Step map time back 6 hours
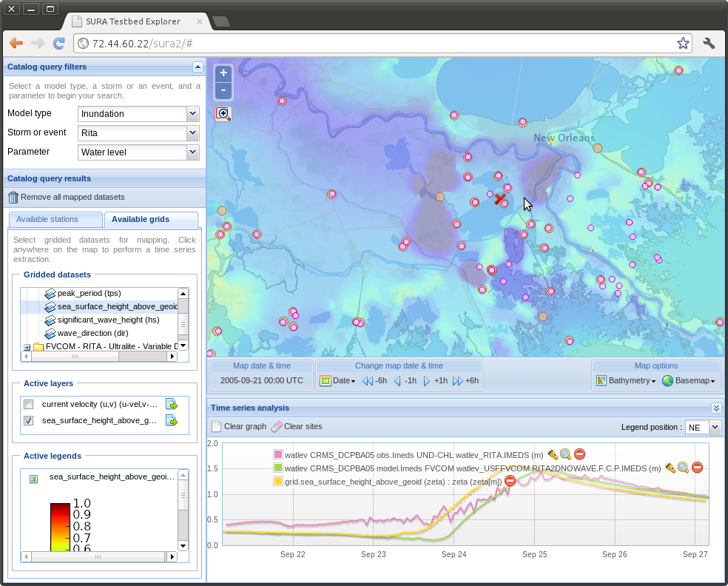Screen dimensions: 728x586 [x=374, y=381]
